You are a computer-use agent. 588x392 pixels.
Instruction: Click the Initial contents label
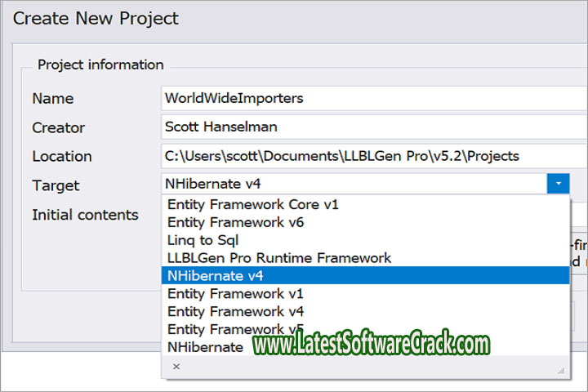coord(85,215)
